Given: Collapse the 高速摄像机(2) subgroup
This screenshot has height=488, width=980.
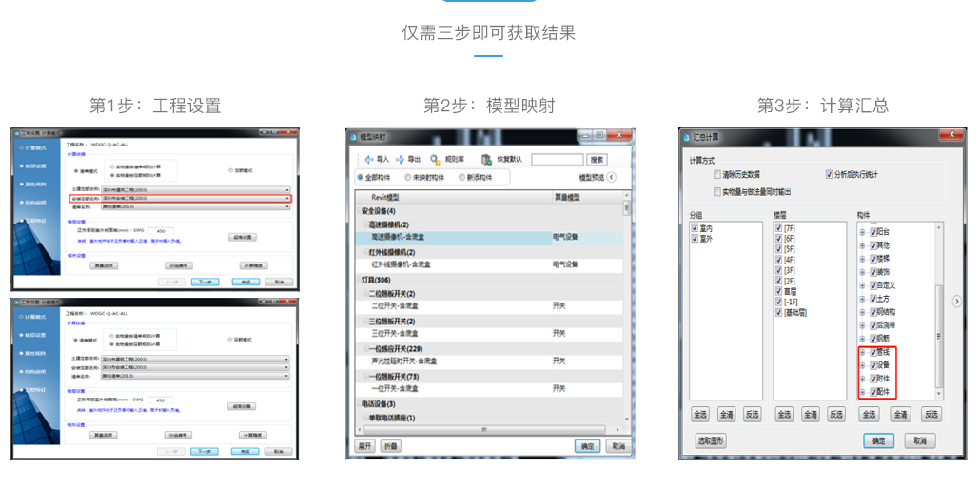Looking at the screenshot, I should (x=367, y=224).
